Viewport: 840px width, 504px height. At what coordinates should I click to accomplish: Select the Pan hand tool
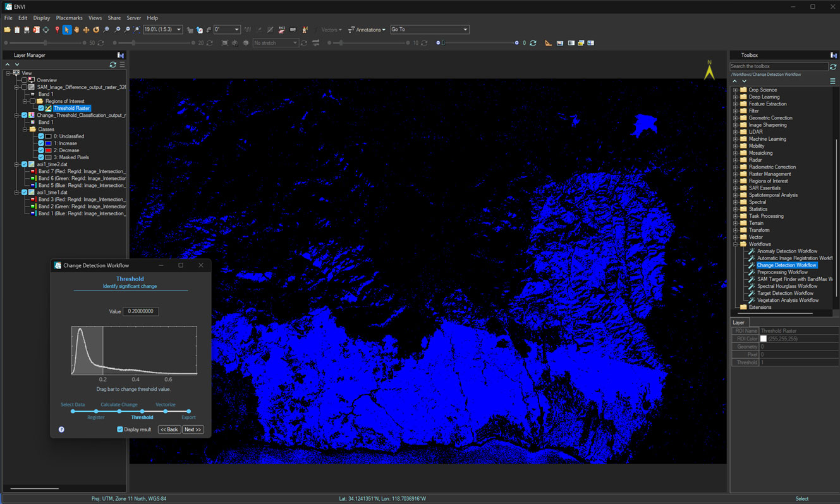[76, 30]
